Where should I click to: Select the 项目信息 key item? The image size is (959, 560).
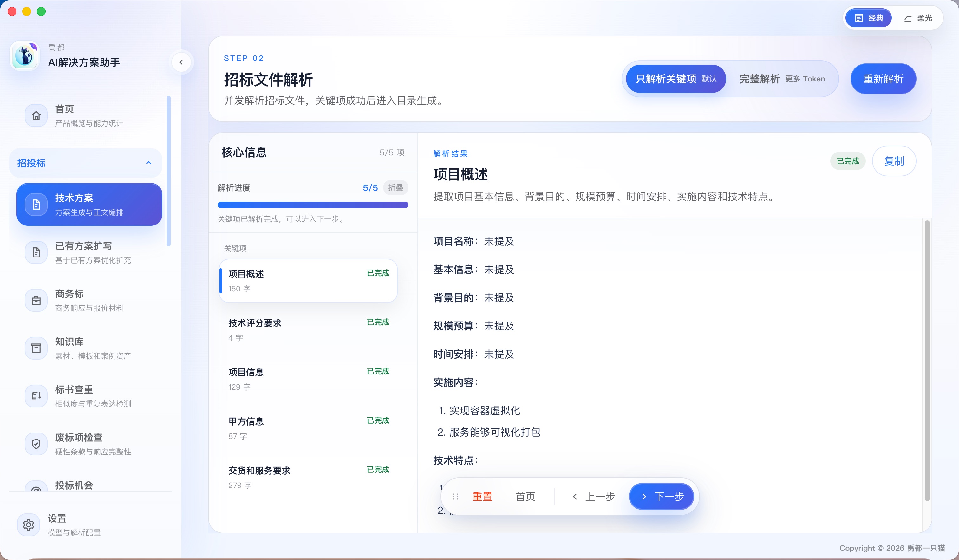tap(308, 379)
